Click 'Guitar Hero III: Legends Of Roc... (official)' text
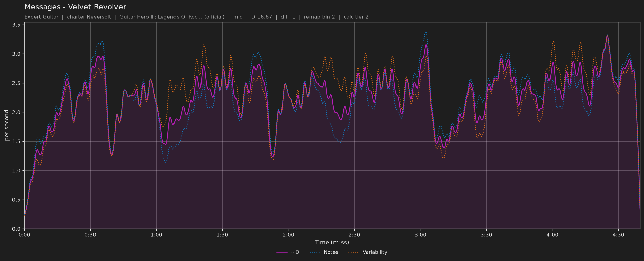The width and height of the screenshot is (644, 261). 172,17
